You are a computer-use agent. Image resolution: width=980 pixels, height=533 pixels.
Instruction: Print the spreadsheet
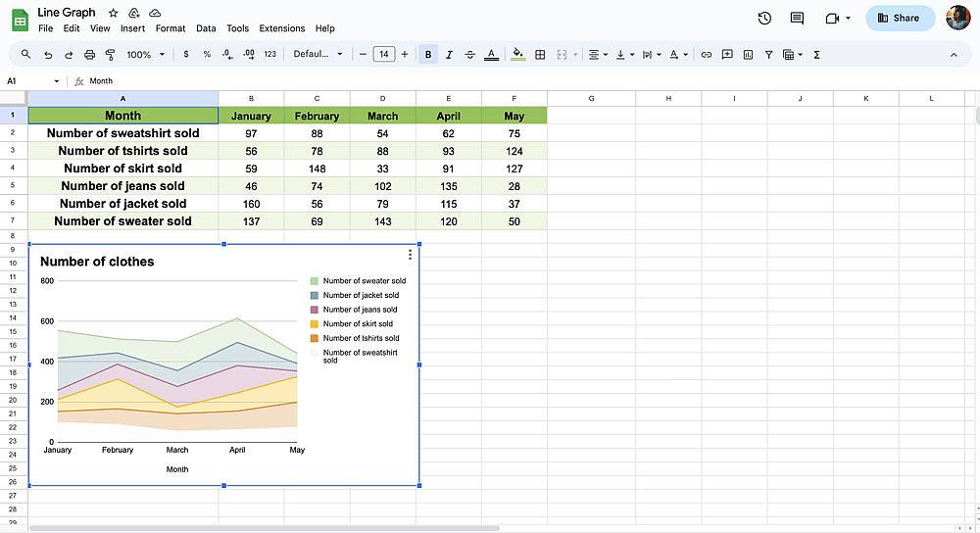(89, 55)
